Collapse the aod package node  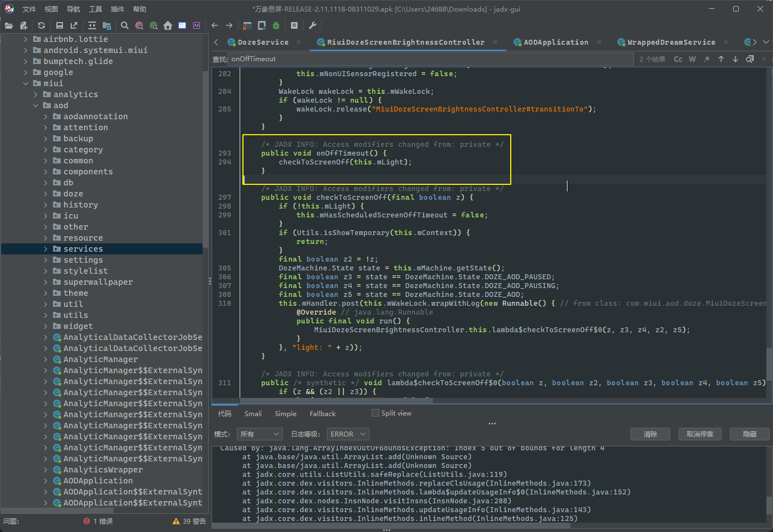point(35,105)
